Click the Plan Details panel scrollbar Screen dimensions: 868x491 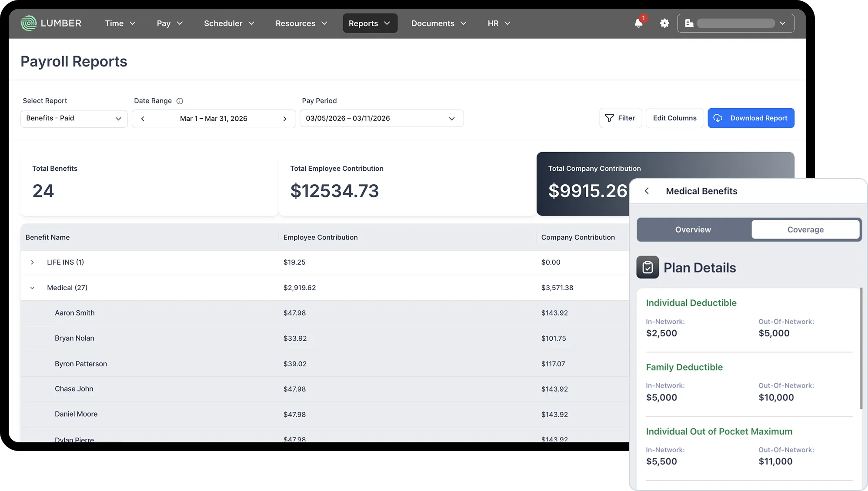[x=861, y=348]
